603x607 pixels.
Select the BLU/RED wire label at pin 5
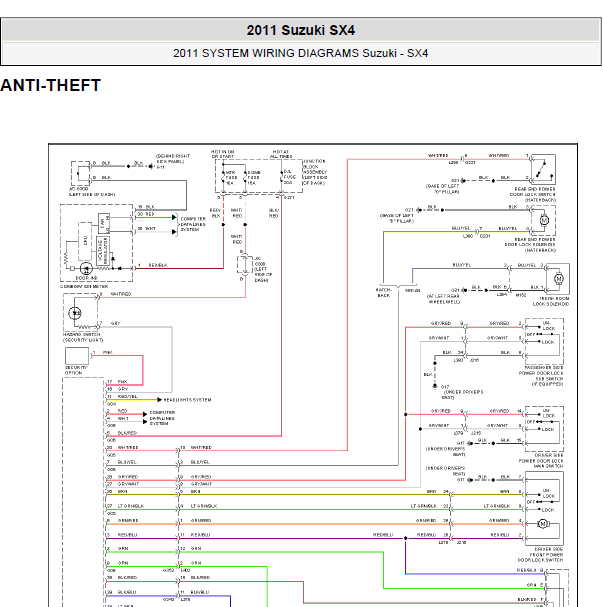[127, 433]
